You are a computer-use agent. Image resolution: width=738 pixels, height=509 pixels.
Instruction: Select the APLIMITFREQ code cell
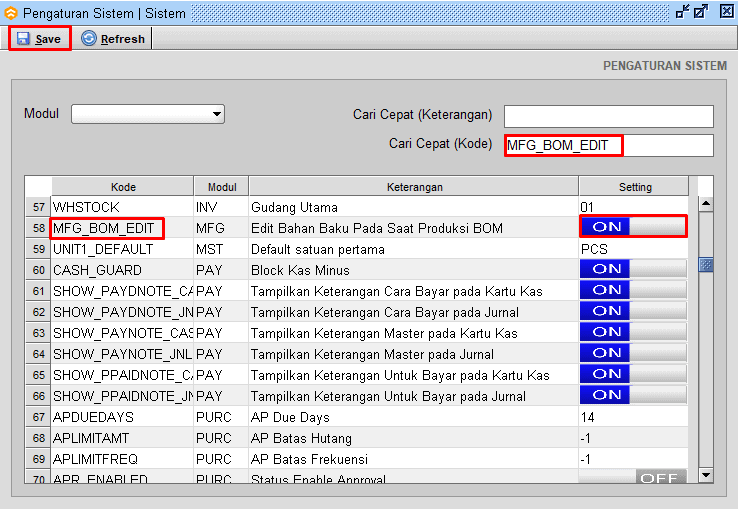[x=122, y=459]
